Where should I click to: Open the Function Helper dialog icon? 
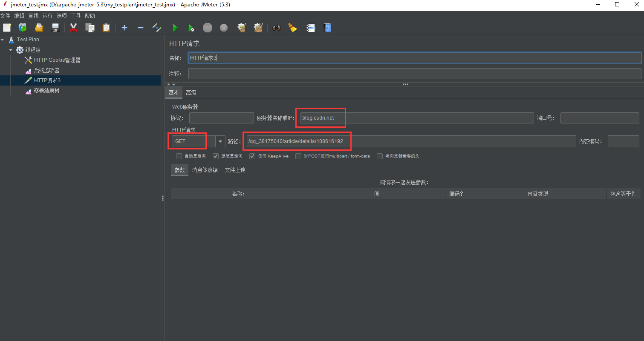(x=311, y=28)
